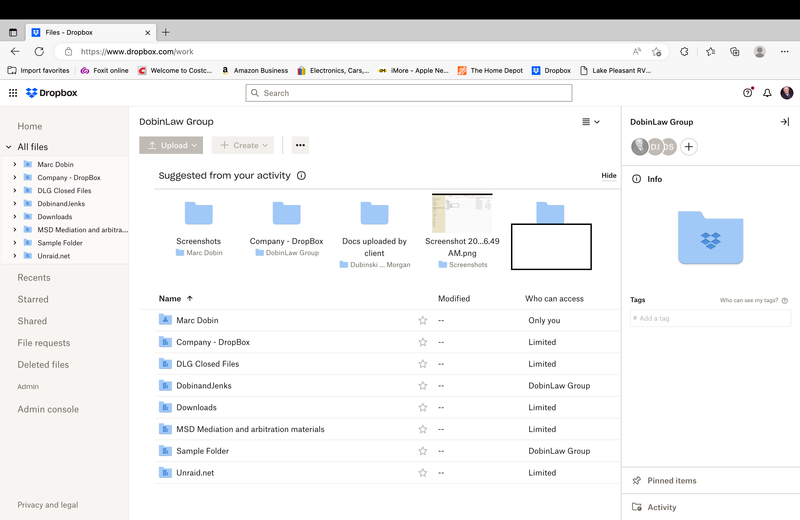Hide the suggested activity section
This screenshot has height=520, width=800.
(x=608, y=176)
